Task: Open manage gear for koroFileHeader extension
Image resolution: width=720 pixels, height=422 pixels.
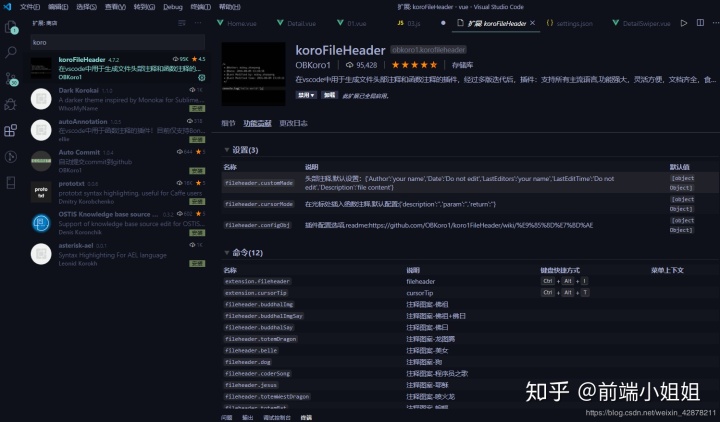Action: click(x=201, y=78)
